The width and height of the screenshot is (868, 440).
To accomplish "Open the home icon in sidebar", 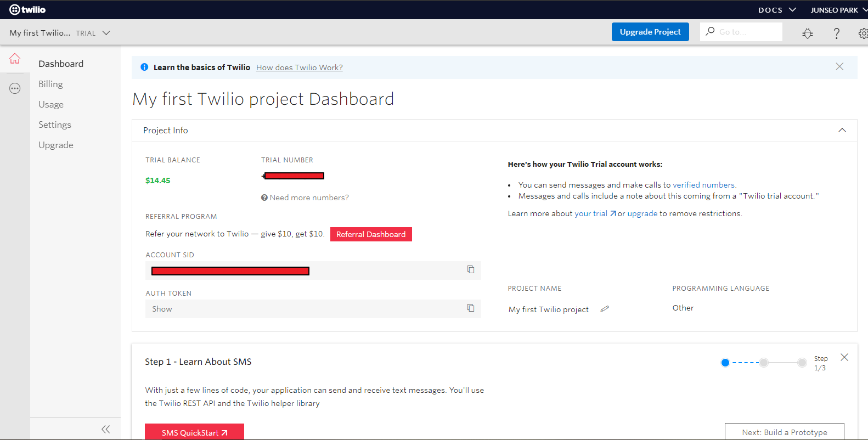I will (15, 58).
